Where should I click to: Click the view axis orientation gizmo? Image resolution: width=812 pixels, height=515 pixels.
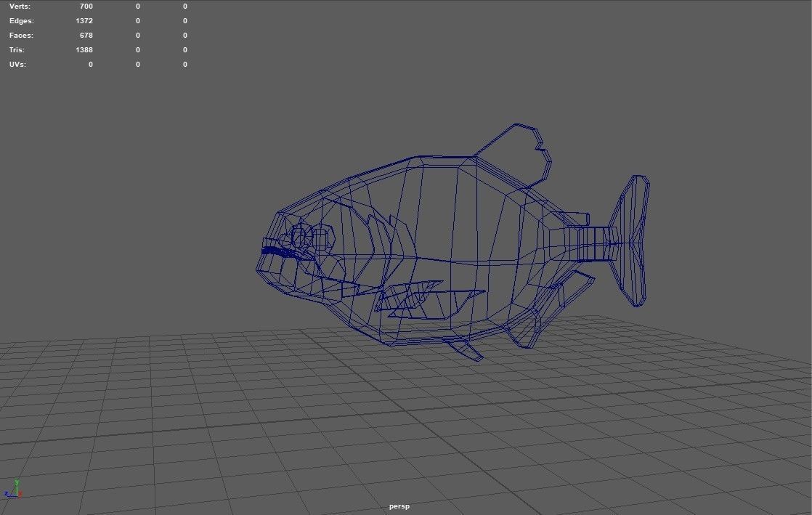tap(14, 489)
